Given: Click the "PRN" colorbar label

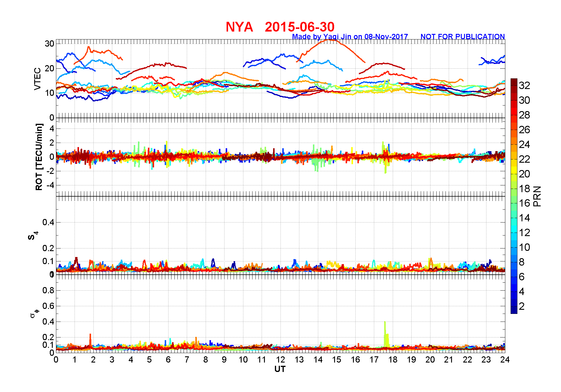Looking at the screenshot, I should 537,196.
